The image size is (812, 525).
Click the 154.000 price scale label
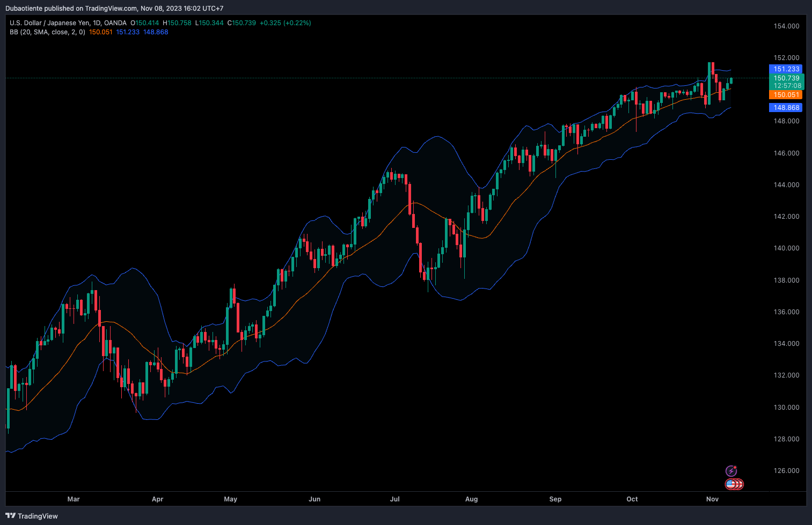786,26
